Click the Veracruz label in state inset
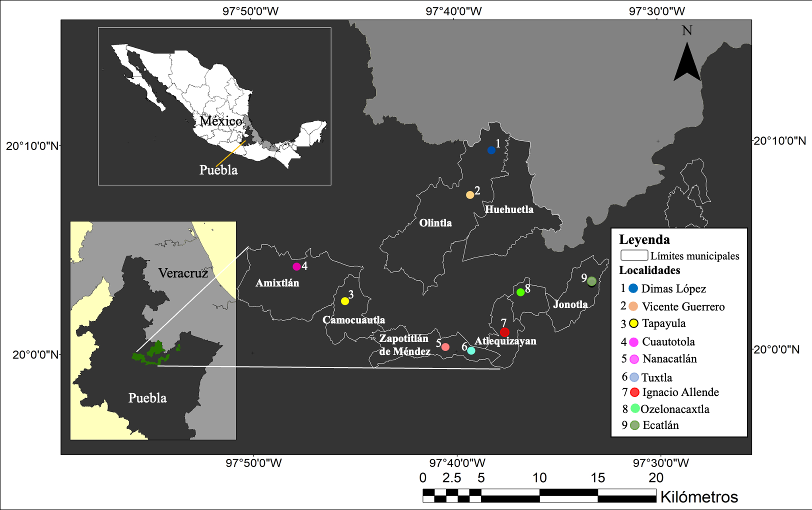This screenshot has height=510, width=812. click(x=183, y=273)
